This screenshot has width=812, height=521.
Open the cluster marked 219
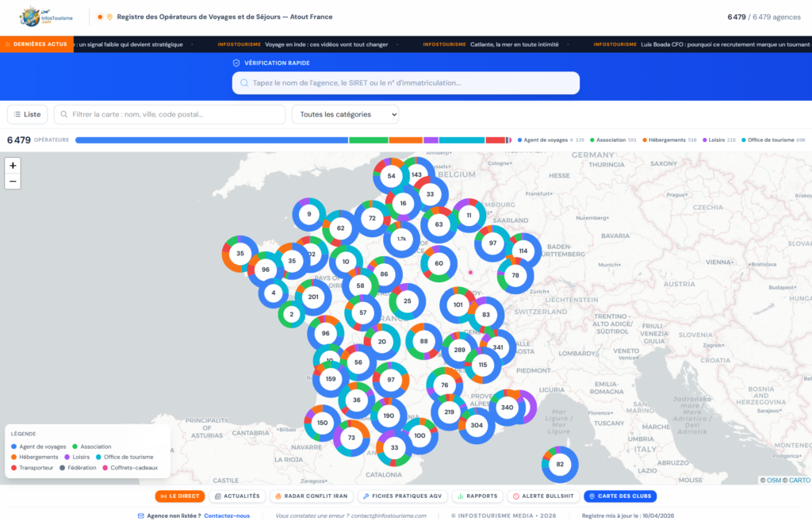(x=449, y=412)
